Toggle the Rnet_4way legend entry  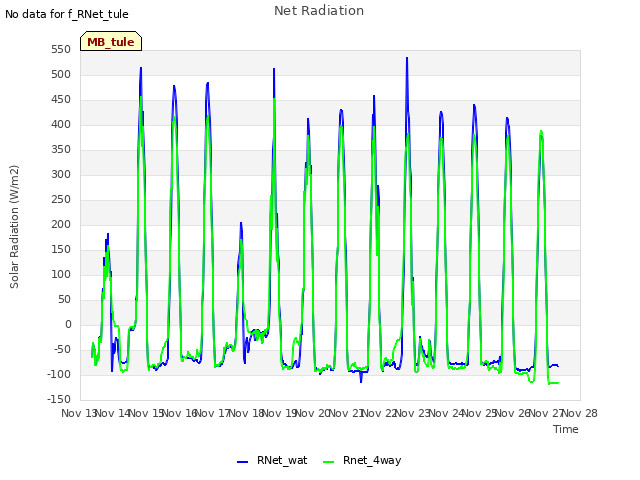(x=362, y=460)
